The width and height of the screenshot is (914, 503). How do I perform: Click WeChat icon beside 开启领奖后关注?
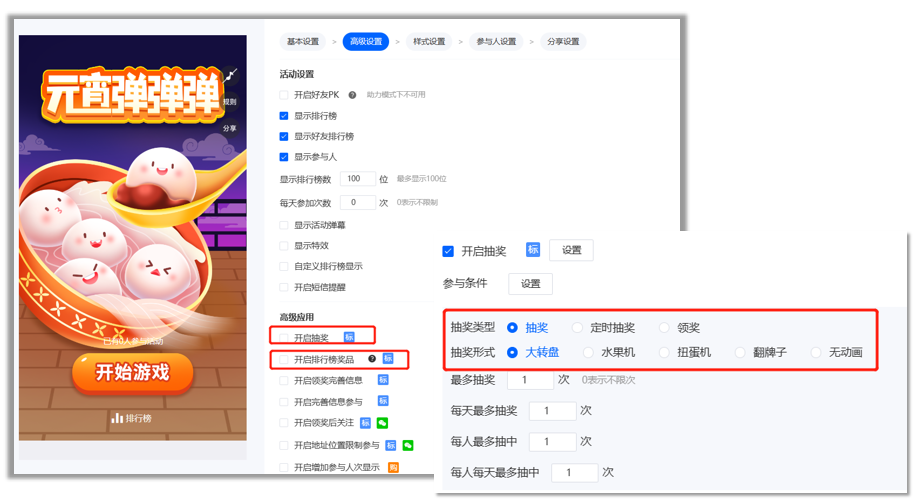(x=382, y=423)
